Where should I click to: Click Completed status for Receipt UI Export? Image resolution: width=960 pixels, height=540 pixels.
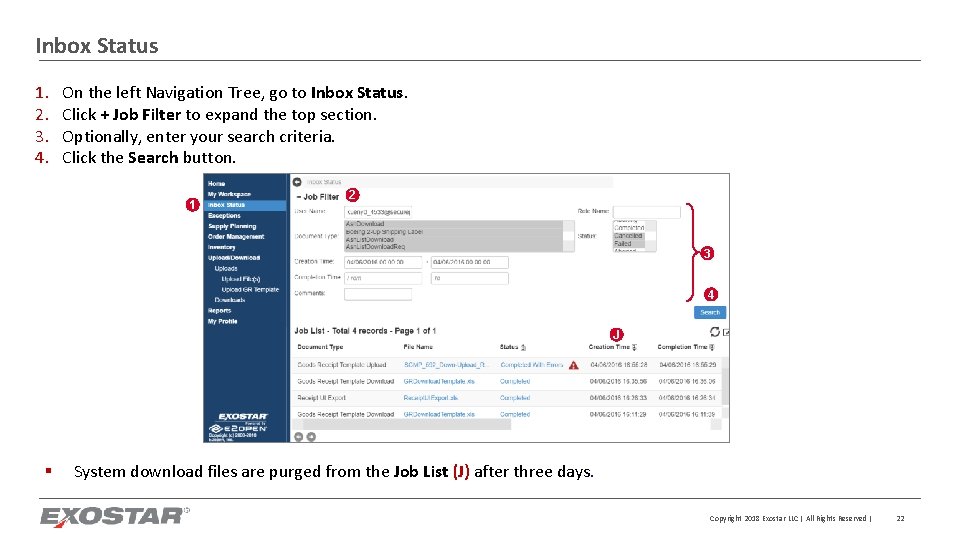(515, 398)
